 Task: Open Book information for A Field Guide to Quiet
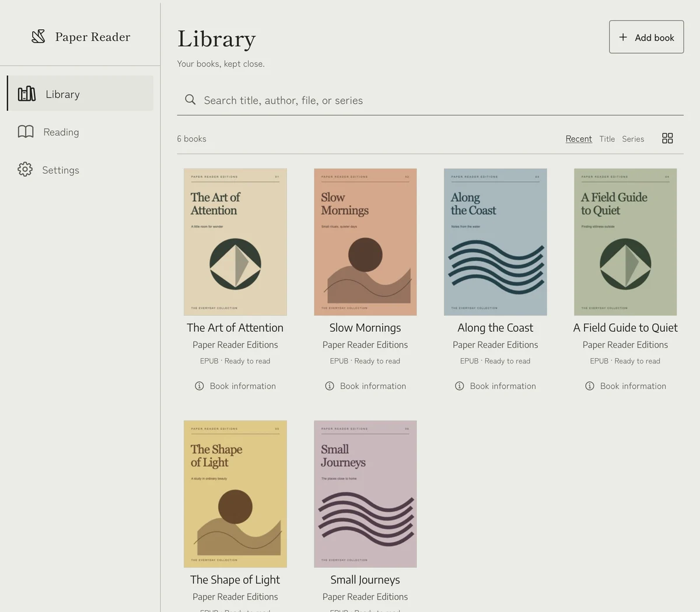click(625, 386)
